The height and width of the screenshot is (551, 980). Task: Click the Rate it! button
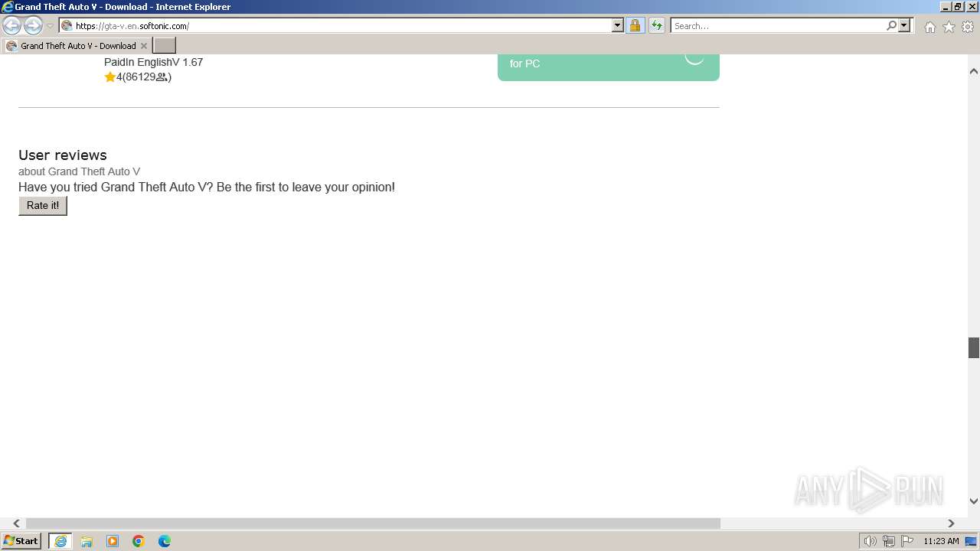(43, 206)
